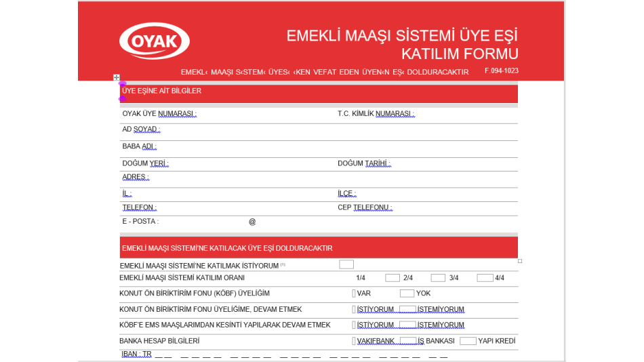The height and width of the screenshot is (362, 644).
Task: Check the box preceding the 3/4 label
Action: pyautogui.click(x=438, y=278)
